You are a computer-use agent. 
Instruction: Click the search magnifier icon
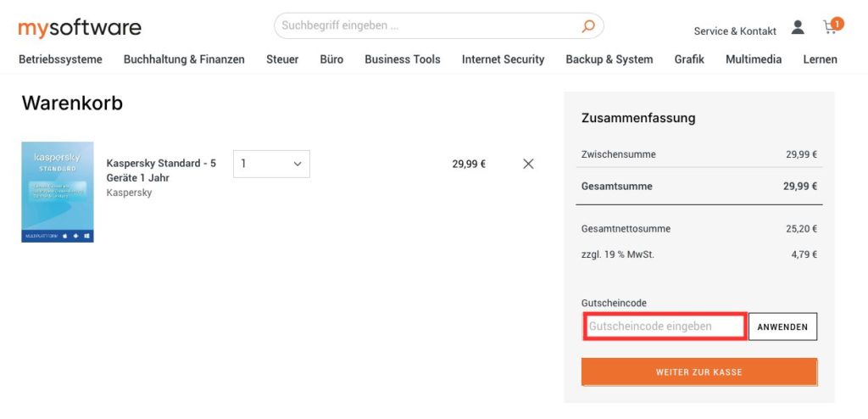(x=588, y=26)
